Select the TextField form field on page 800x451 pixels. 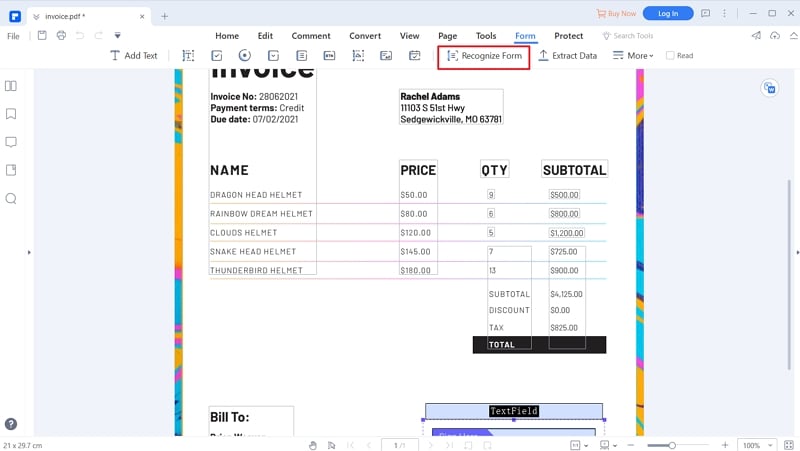(x=514, y=411)
